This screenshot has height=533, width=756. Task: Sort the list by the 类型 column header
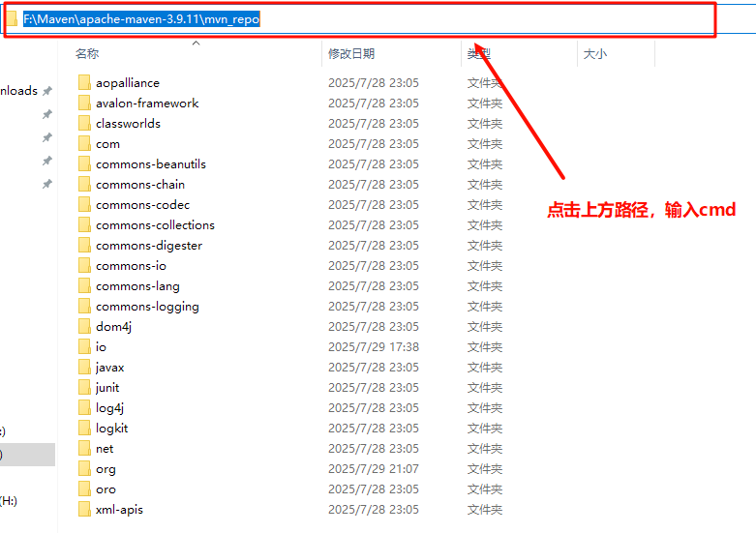479,54
